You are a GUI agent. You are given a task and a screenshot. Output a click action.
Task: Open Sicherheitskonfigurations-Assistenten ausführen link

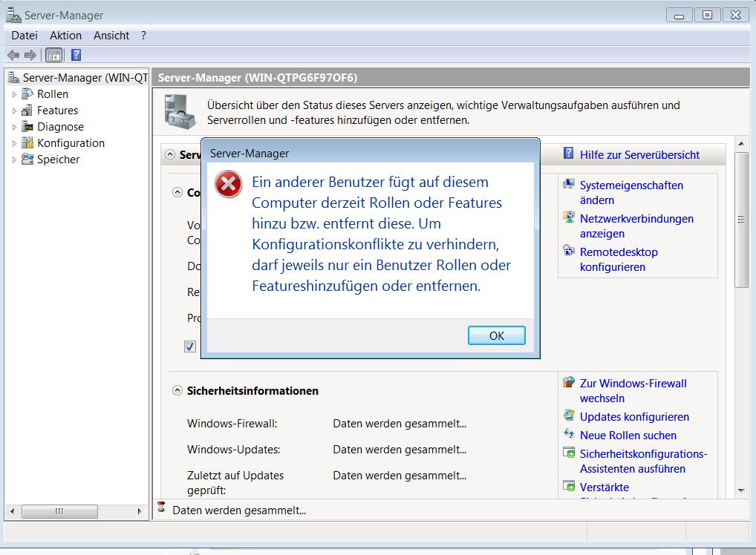pos(643,461)
